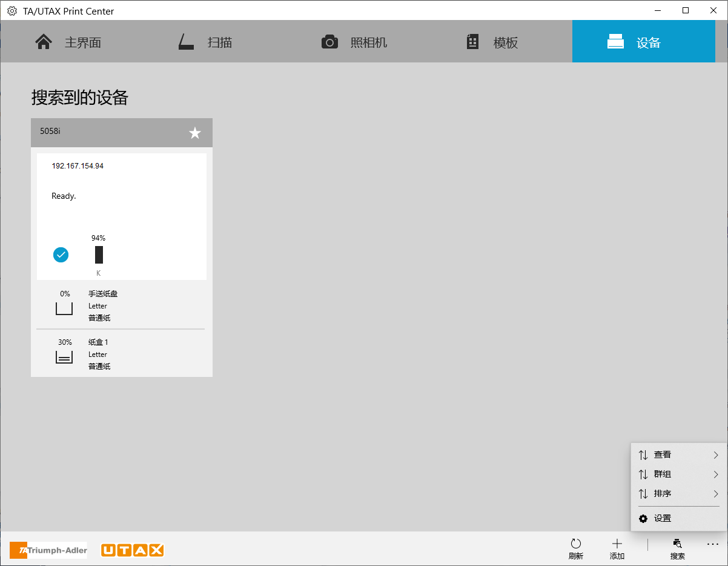This screenshot has height=566, width=728.
Task: Expand the 群组 (Group) submenu
Action: point(677,474)
